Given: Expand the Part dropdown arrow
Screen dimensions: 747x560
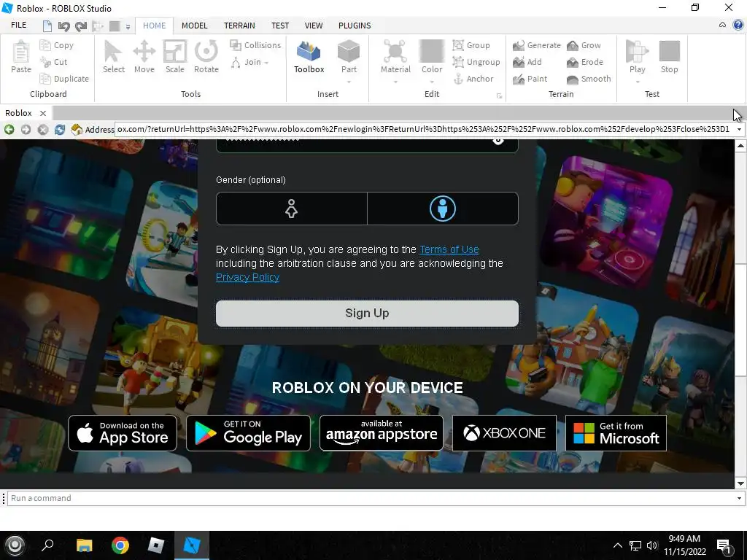Looking at the screenshot, I should (x=349, y=82).
